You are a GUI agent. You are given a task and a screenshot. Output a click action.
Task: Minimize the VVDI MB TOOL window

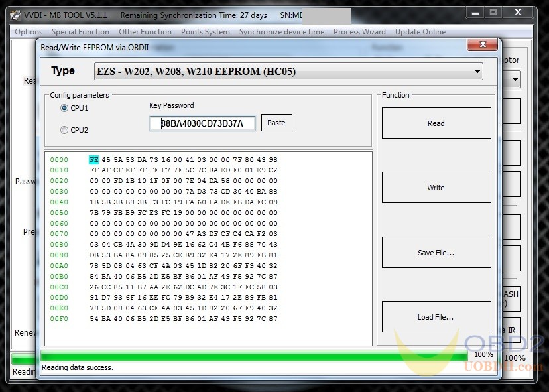click(x=473, y=13)
